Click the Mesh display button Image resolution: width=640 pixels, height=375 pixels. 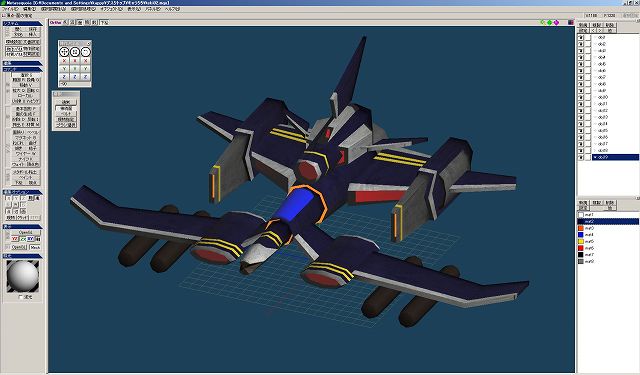(x=35, y=247)
